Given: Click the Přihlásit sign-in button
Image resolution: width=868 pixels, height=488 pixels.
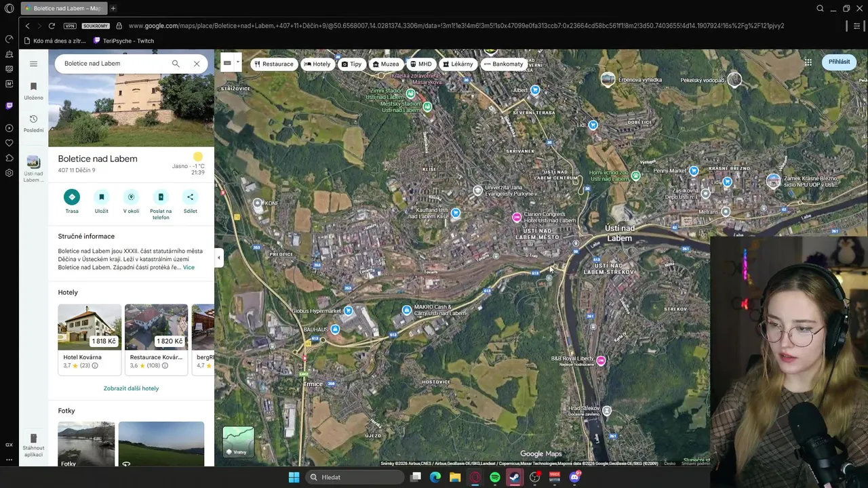Looking at the screenshot, I should pyautogui.click(x=839, y=62).
